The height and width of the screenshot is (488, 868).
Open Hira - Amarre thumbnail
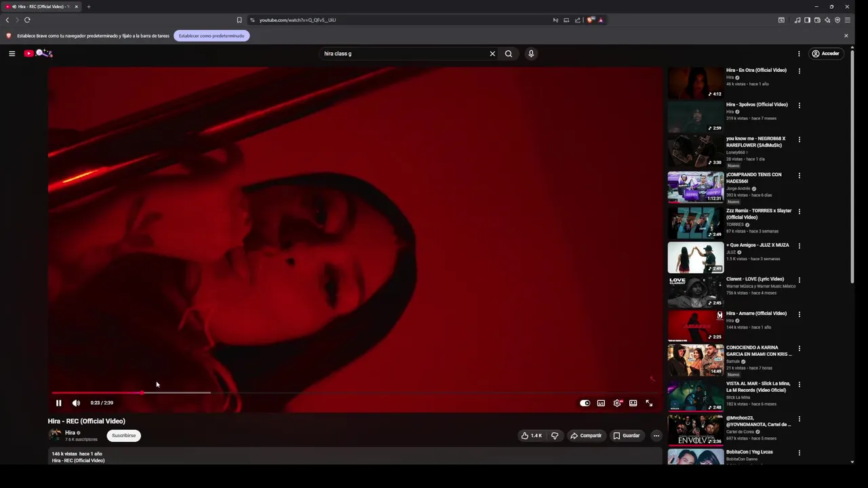(x=696, y=325)
